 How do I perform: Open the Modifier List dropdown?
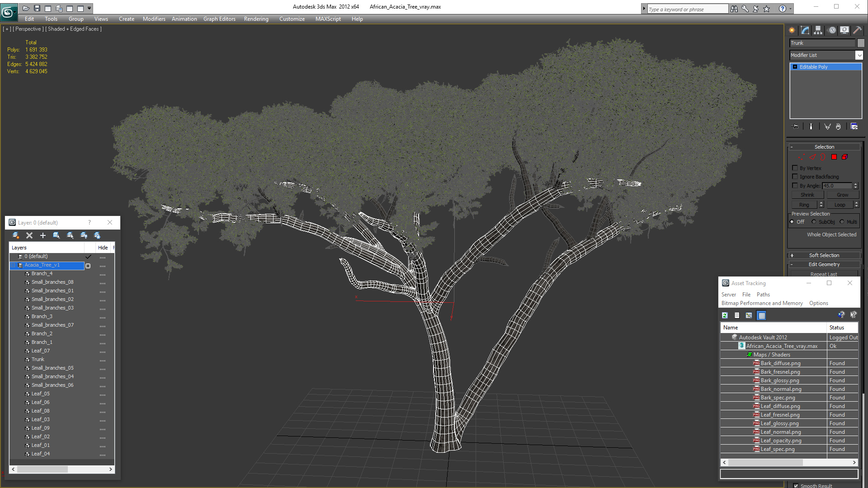click(x=859, y=55)
